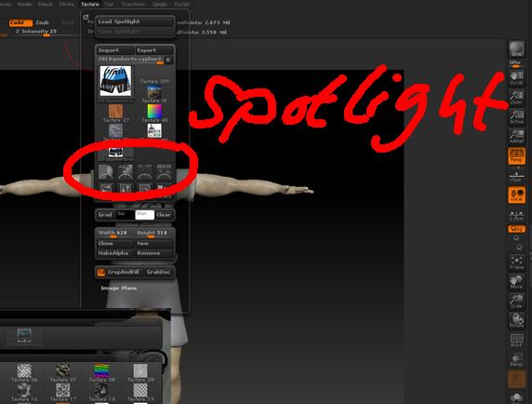Click the Actual size button
This screenshot has width=532, height=404.
click(x=516, y=117)
